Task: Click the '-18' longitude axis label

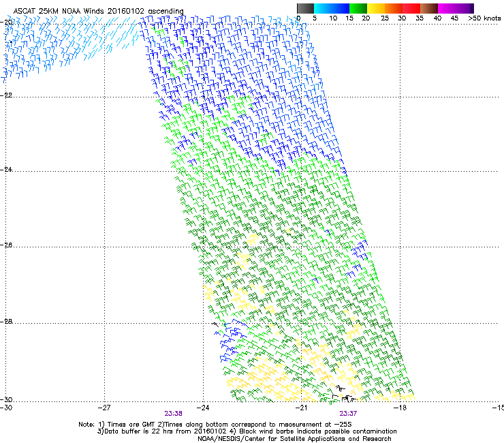Action: pos(400,408)
